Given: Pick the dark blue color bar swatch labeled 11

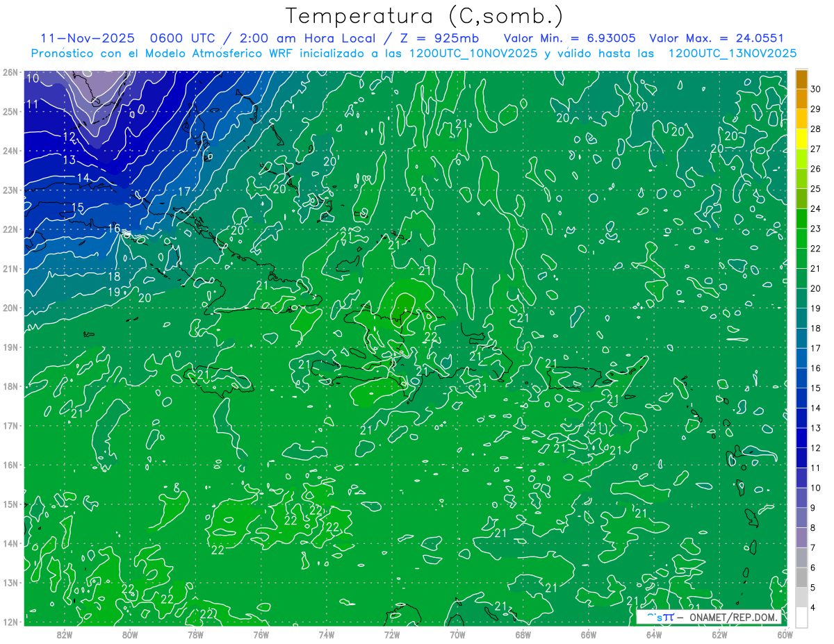Looking at the screenshot, I should click(801, 458).
